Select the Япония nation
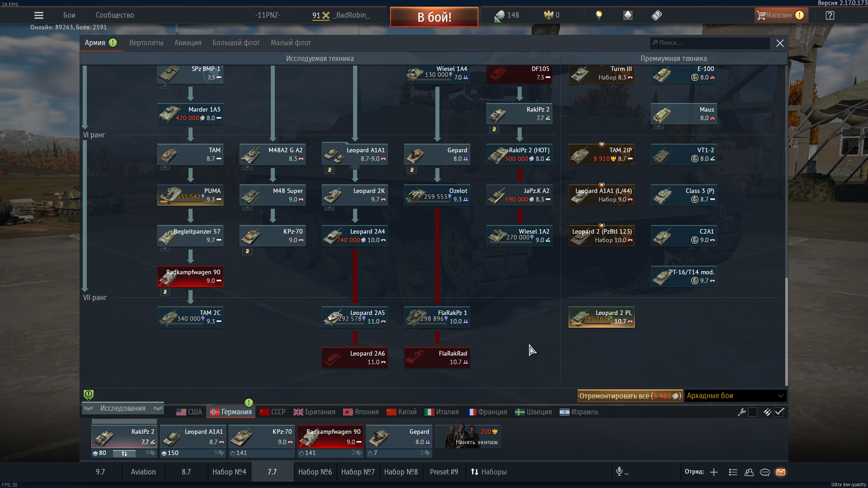The image size is (868, 488). pyautogui.click(x=361, y=412)
